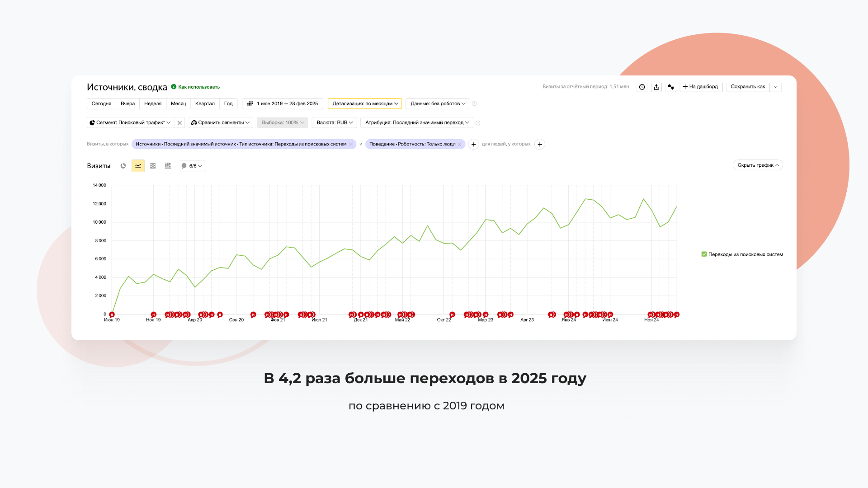Select the 'Неделя' period tab
Image resolution: width=868 pixels, height=488 pixels.
click(153, 103)
